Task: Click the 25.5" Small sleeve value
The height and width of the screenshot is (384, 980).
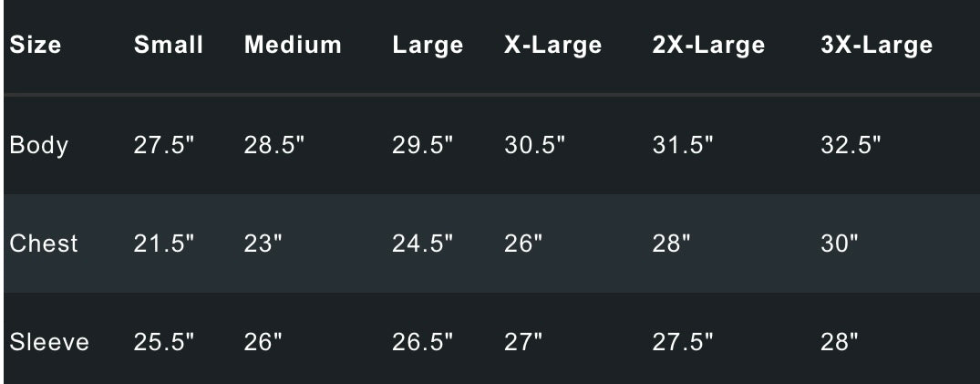Action: coord(165,343)
